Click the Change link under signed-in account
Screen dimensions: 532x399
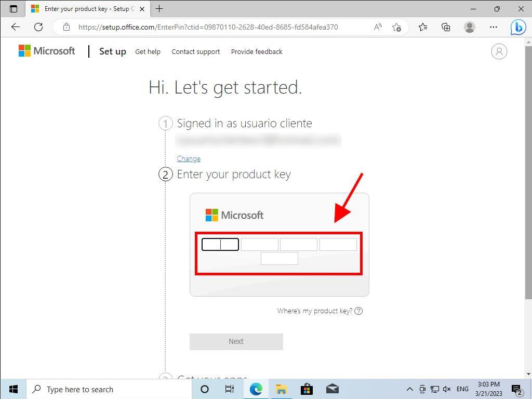coord(188,158)
